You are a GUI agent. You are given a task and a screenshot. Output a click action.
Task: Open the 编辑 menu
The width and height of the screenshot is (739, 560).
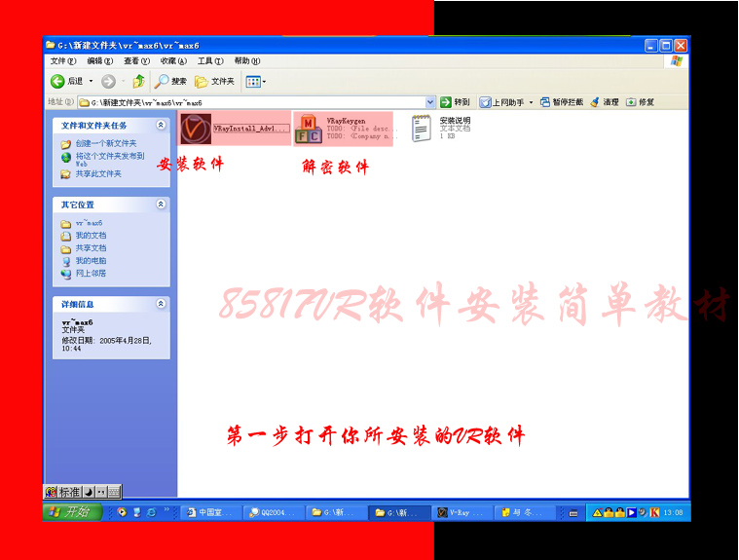click(100, 61)
